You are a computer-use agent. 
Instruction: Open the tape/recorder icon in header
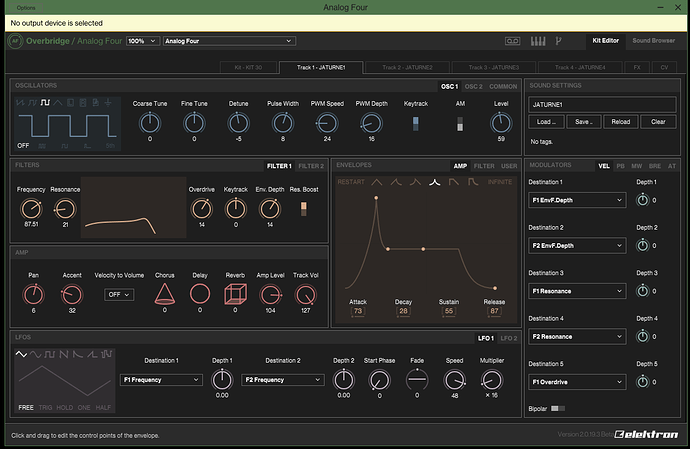point(512,41)
